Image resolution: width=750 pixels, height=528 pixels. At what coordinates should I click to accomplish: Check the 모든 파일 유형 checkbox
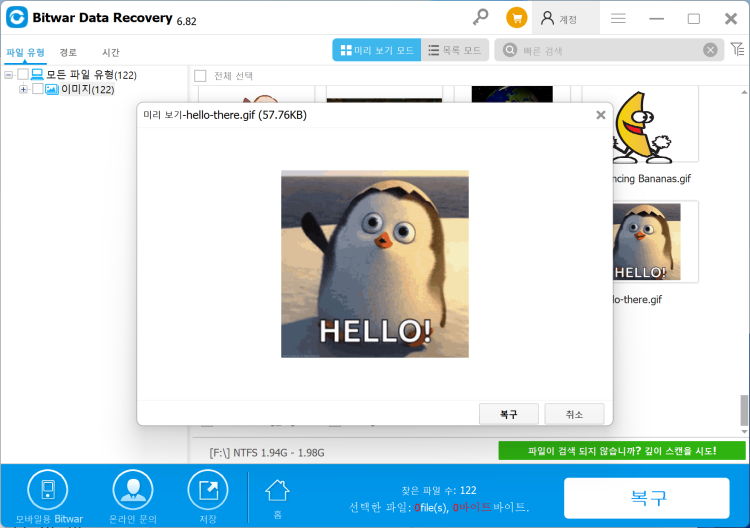pos(23,75)
